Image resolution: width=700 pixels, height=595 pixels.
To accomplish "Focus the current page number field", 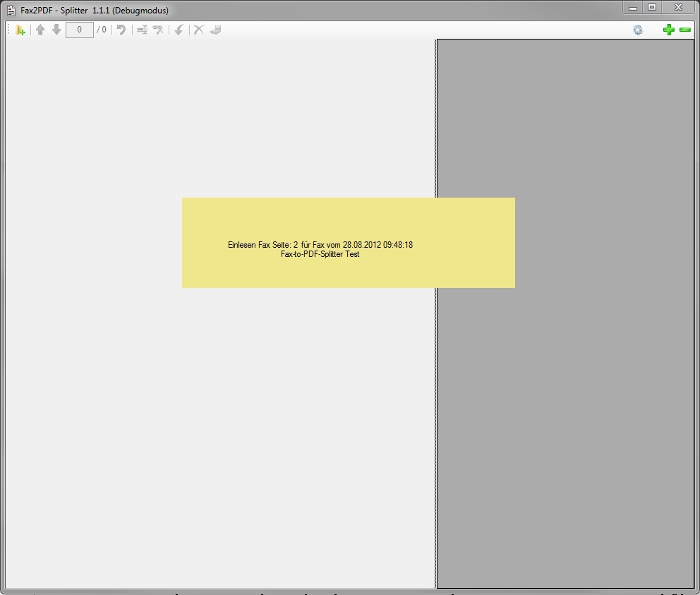I will [80, 30].
